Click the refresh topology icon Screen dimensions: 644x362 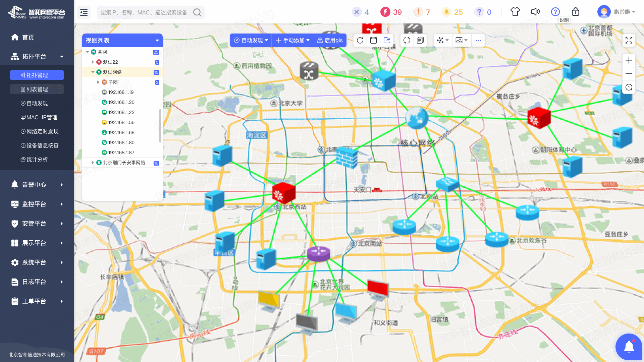coord(360,40)
